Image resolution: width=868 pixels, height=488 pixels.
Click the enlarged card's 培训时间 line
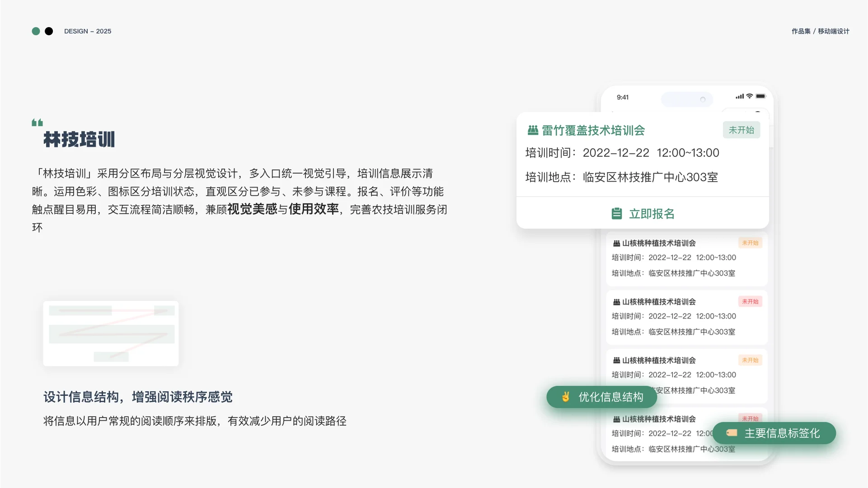(x=622, y=153)
